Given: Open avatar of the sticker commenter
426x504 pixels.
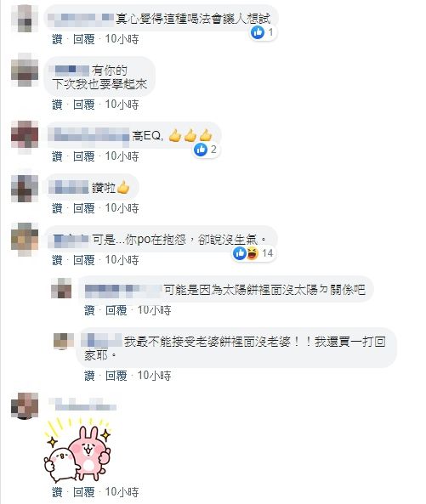Looking at the screenshot, I should pyautogui.click(x=25, y=405).
